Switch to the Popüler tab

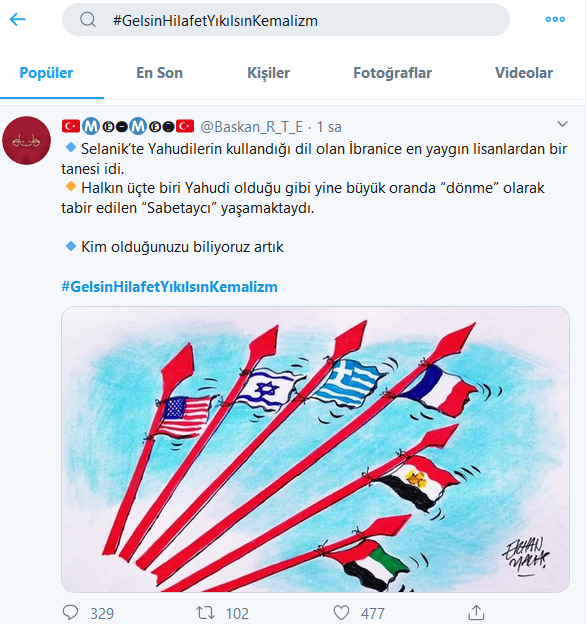(46, 73)
